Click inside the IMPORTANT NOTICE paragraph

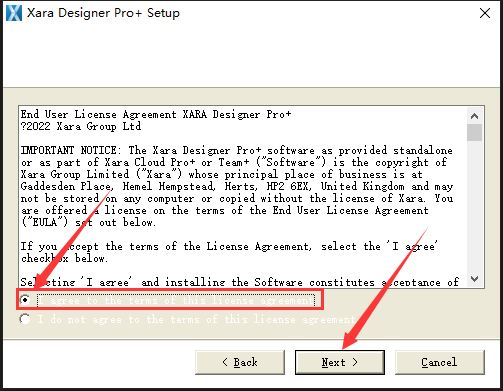click(x=237, y=186)
